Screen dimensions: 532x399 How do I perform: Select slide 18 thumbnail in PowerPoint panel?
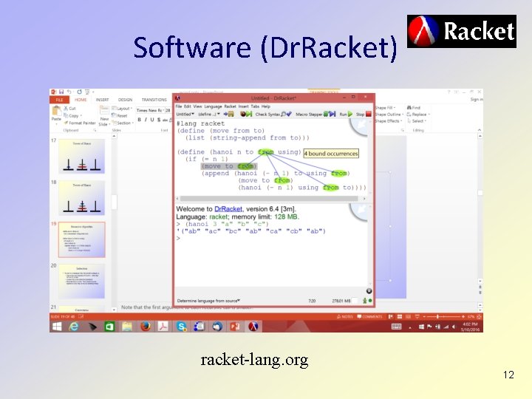point(81,198)
